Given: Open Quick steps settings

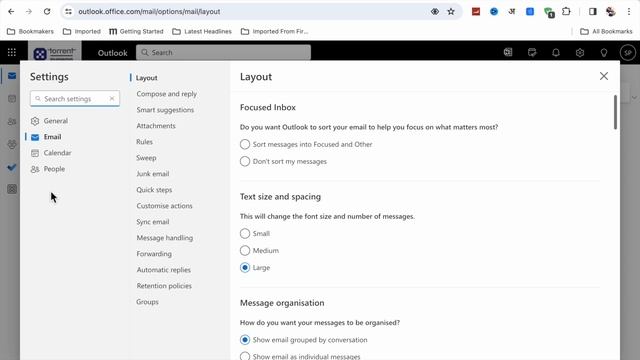Looking at the screenshot, I should 154,189.
